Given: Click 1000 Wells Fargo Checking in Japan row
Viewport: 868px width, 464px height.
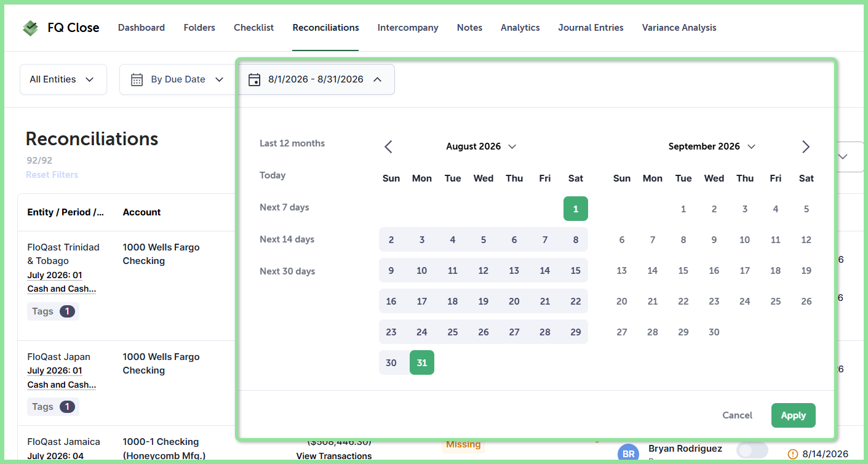Looking at the screenshot, I should pyautogui.click(x=161, y=364).
